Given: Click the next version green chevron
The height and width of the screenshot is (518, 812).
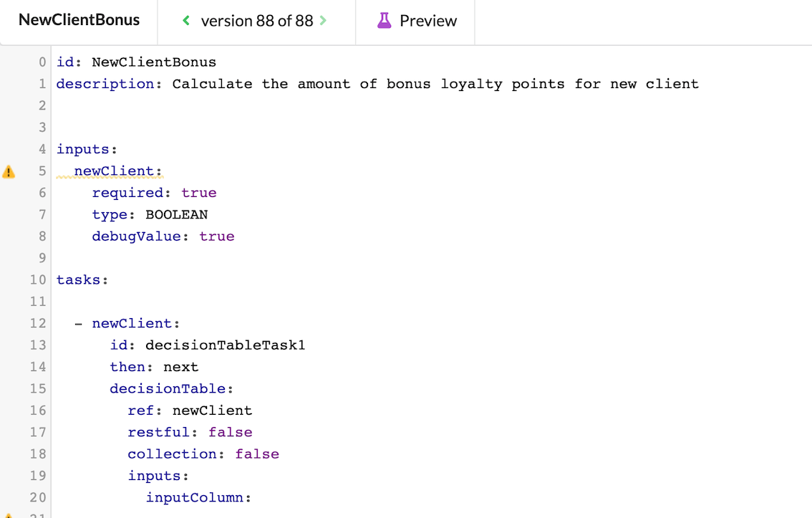Looking at the screenshot, I should point(324,21).
